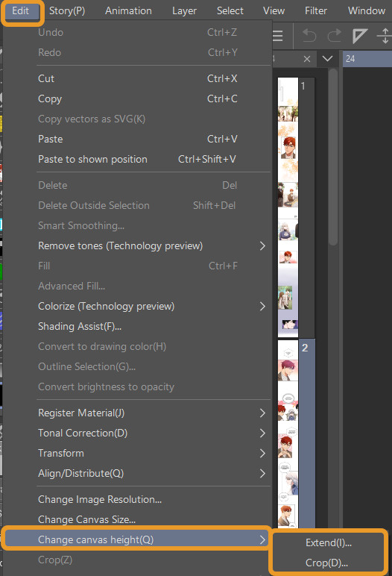Click the page thumbnails vertical scrollbar
Screen dimensions: 392x576
(x=333, y=157)
